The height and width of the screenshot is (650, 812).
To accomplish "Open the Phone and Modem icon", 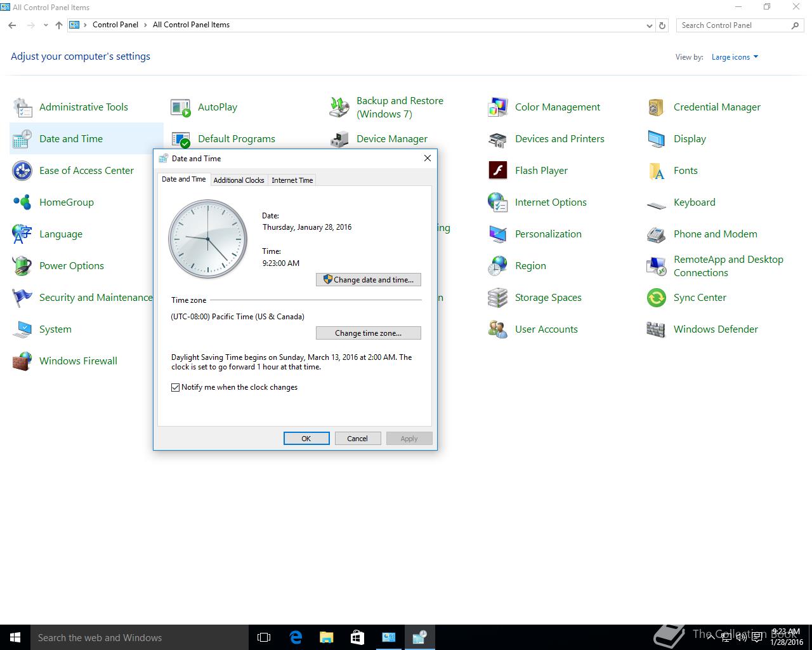I will [x=657, y=234].
